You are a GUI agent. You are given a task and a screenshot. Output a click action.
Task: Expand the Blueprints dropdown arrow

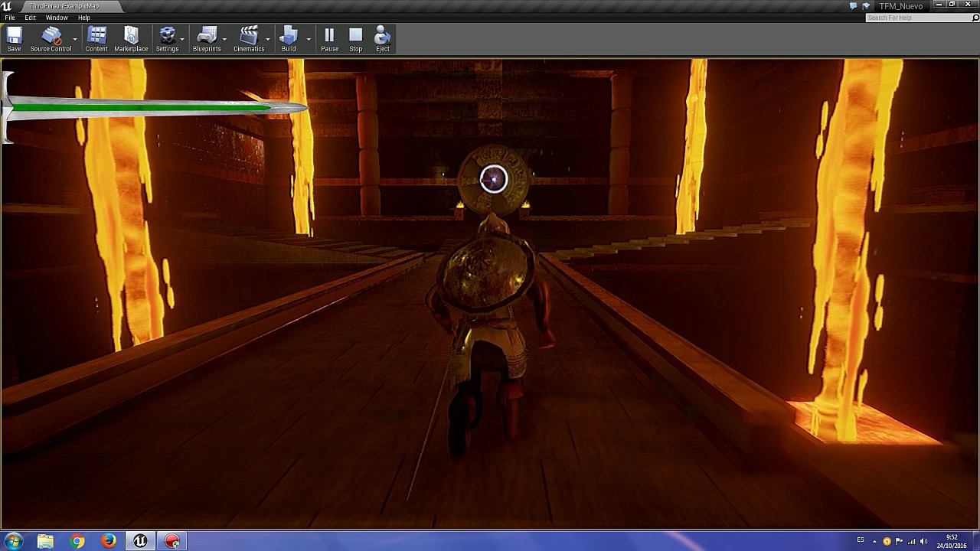click(225, 39)
